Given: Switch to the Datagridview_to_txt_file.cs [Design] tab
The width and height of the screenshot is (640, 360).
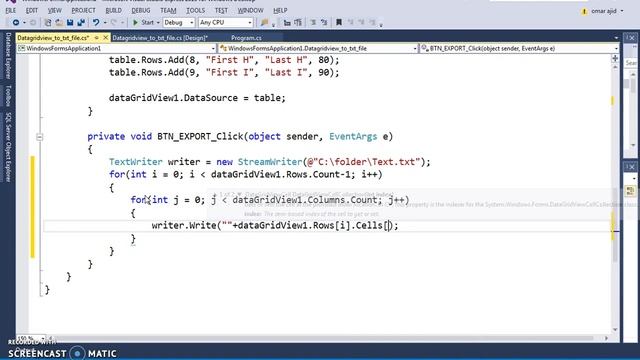Looking at the screenshot, I should pos(160,38).
